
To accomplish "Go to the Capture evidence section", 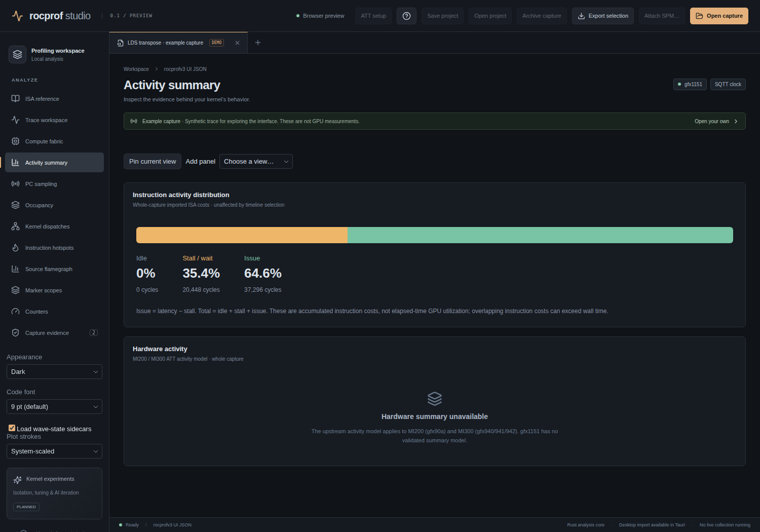I will tap(54, 333).
